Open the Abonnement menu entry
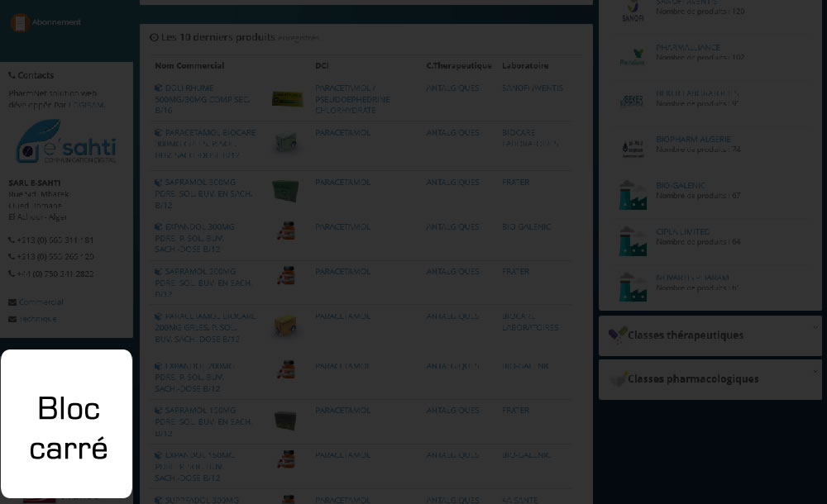 56,22
